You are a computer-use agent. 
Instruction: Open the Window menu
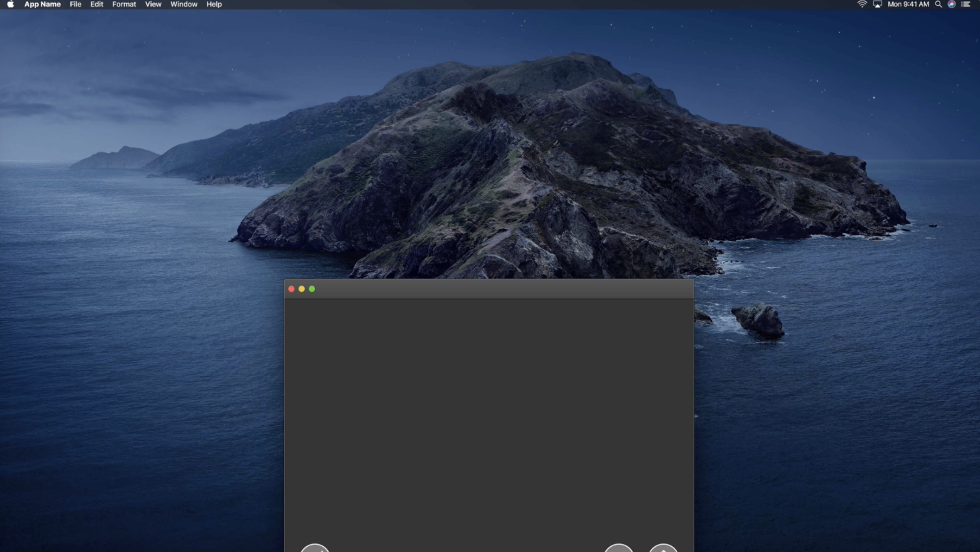[x=184, y=4]
